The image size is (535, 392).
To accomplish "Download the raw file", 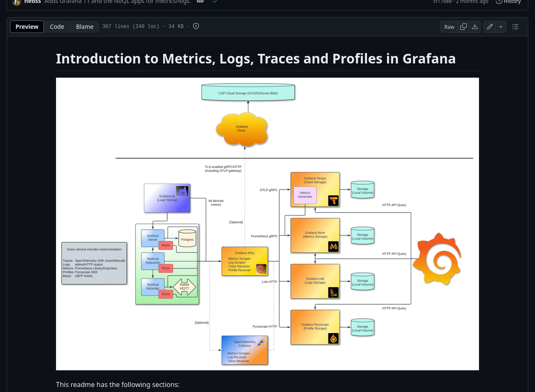I will coord(475,27).
